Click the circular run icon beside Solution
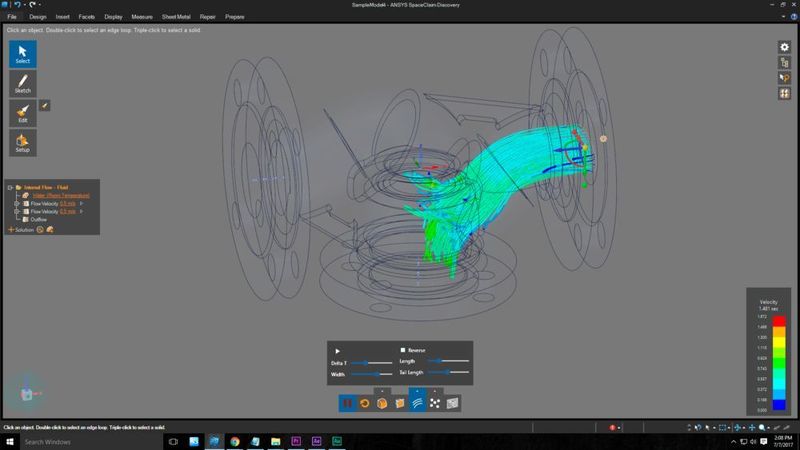This screenshot has height=450, width=800. point(40,230)
